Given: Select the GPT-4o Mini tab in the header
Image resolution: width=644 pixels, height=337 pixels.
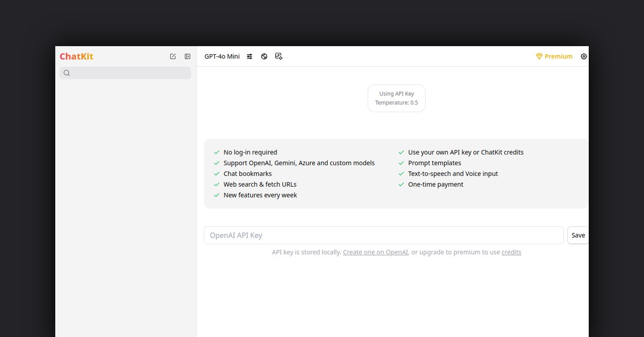Looking at the screenshot, I should [222, 56].
